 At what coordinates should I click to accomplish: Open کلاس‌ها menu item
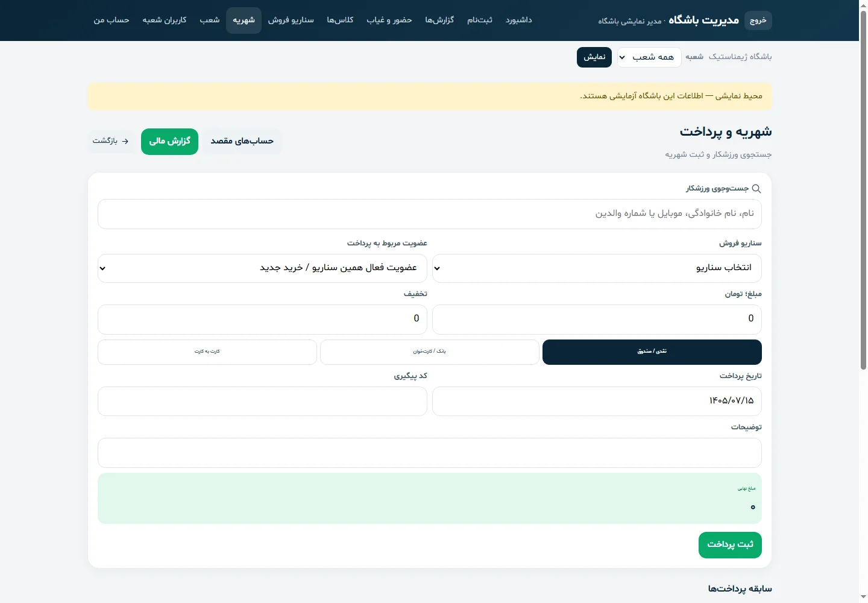click(340, 21)
